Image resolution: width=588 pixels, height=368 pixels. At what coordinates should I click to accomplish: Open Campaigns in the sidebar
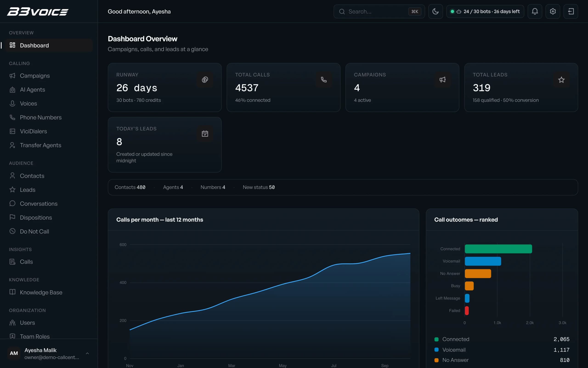click(x=49, y=76)
